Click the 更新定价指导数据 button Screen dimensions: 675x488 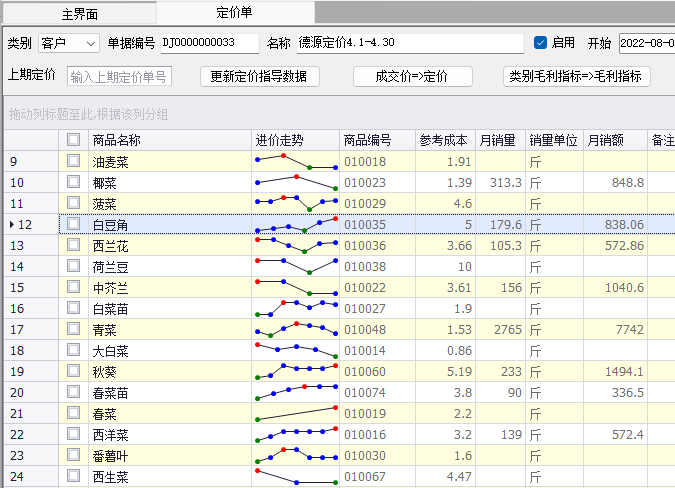point(260,77)
